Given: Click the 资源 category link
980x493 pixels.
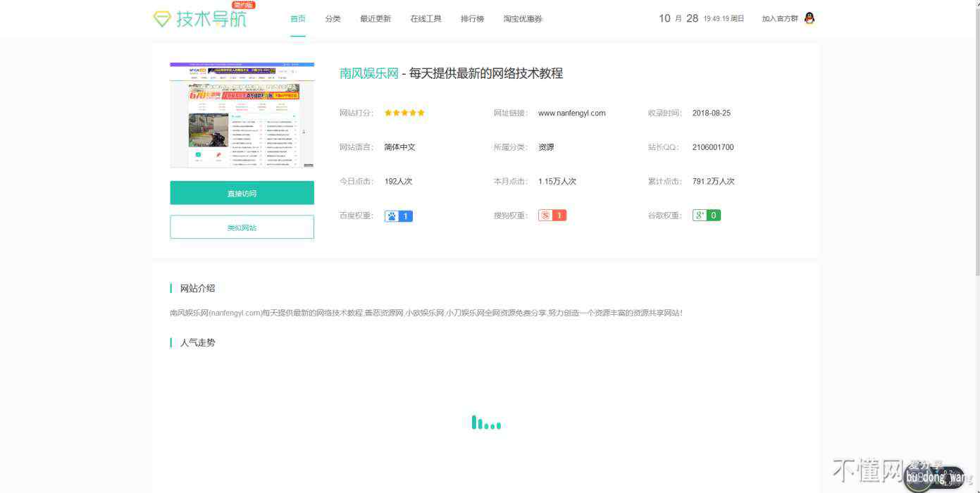Looking at the screenshot, I should click(x=546, y=147).
